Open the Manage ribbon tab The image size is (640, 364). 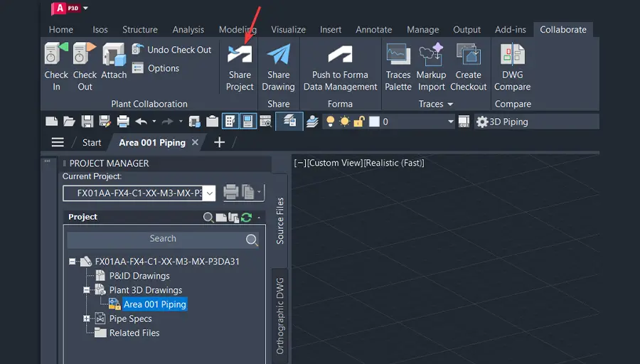pos(423,30)
